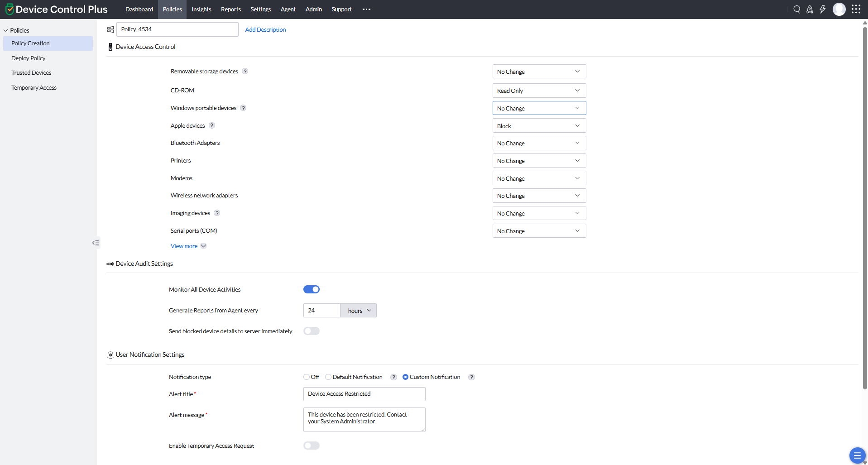Open the Agent tab
Viewport: 868px width, 465px height.
[x=288, y=9]
